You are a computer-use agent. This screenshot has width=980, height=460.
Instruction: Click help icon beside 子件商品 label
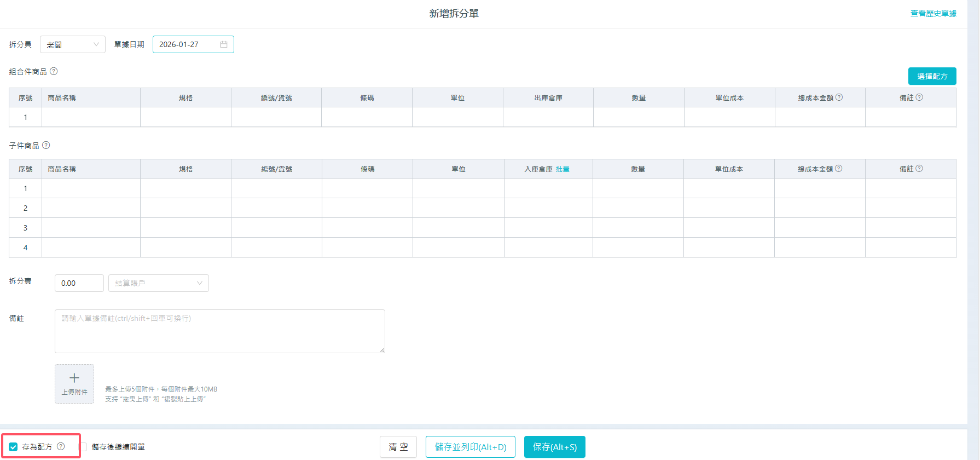pos(46,145)
